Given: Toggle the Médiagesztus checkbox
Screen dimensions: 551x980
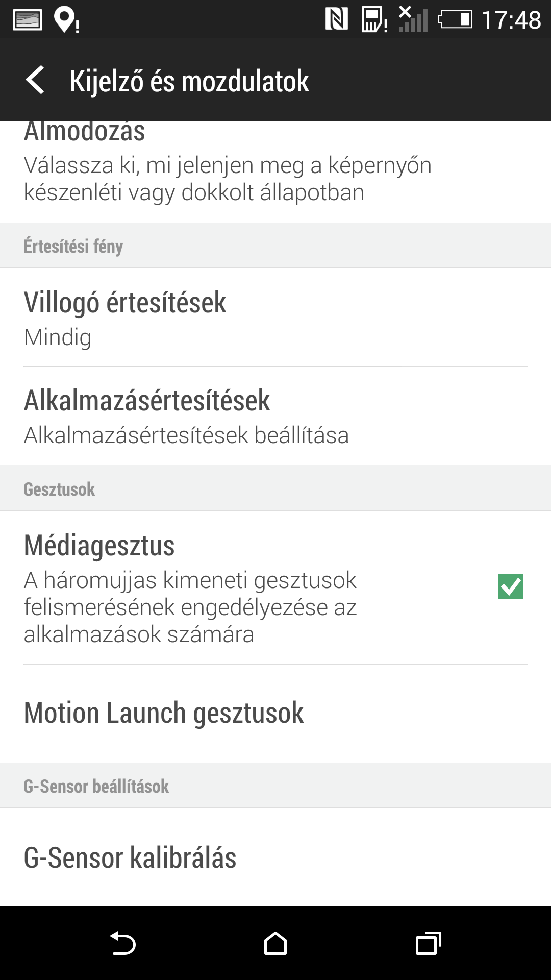Looking at the screenshot, I should pyautogui.click(x=510, y=586).
